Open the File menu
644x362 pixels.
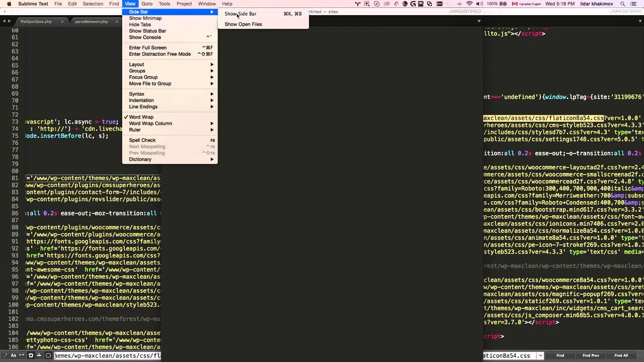pos(58,4)
